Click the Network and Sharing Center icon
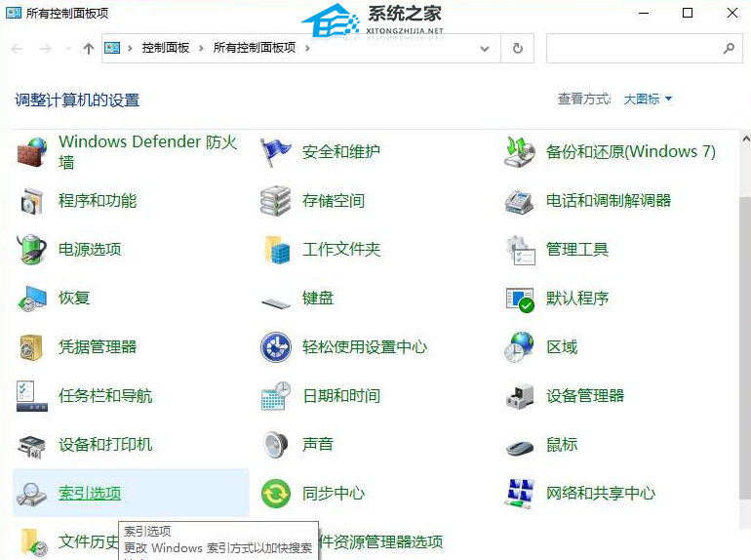 pyautogui.click(x=520, y=494)
